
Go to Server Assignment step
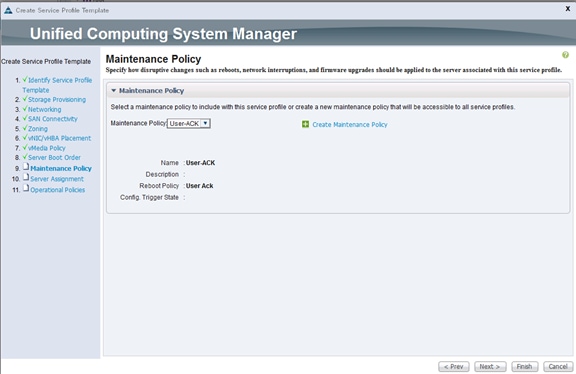pyautogui.click(x=57, y=179)
